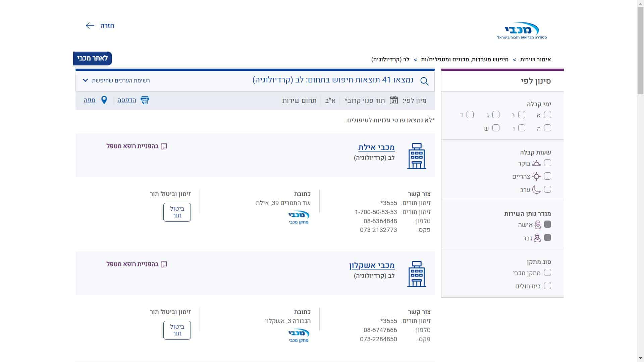Sort results by תחום שירות

pos(299,101)
